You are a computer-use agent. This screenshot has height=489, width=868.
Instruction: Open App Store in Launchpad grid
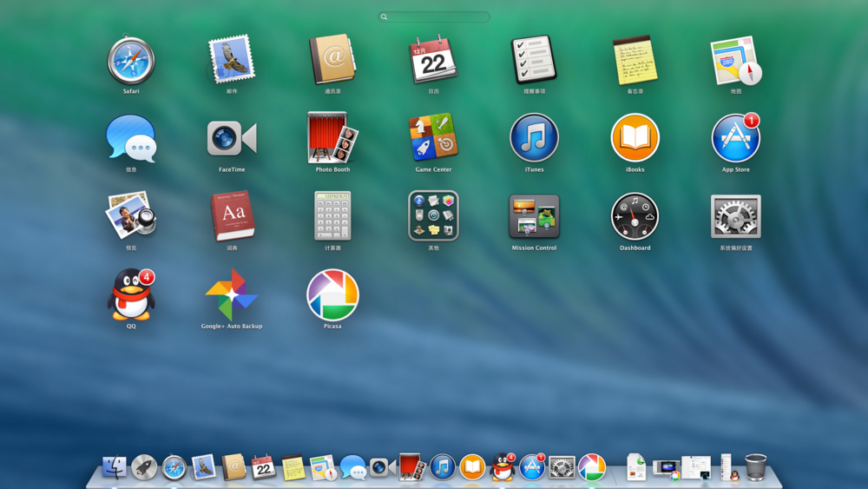[x=736, y=138]
